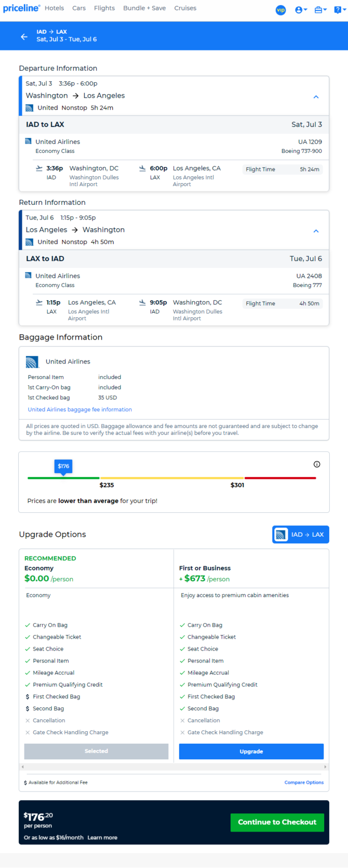This screenshot has height=868, width=348.
Task: Click the Flight Time 5h 24m badge
Action: click(283, 170)
